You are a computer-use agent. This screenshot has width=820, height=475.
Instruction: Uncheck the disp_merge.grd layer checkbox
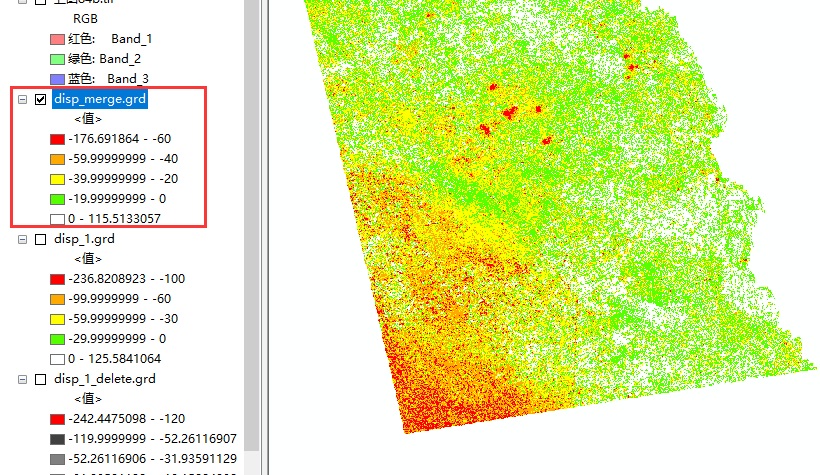(x=40, y=99)
